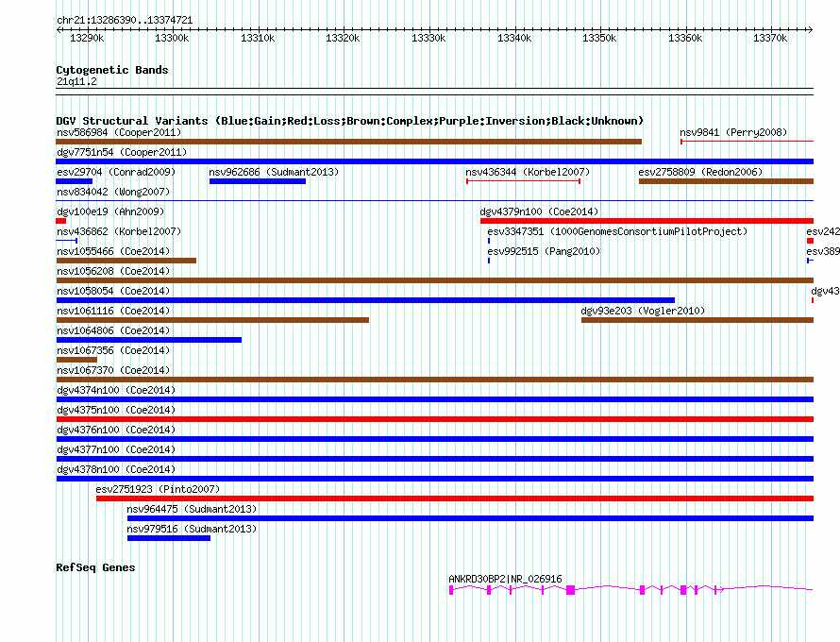Click the 13310k ruler tick label
Viewport: 840px width, 642px height.
258,38
